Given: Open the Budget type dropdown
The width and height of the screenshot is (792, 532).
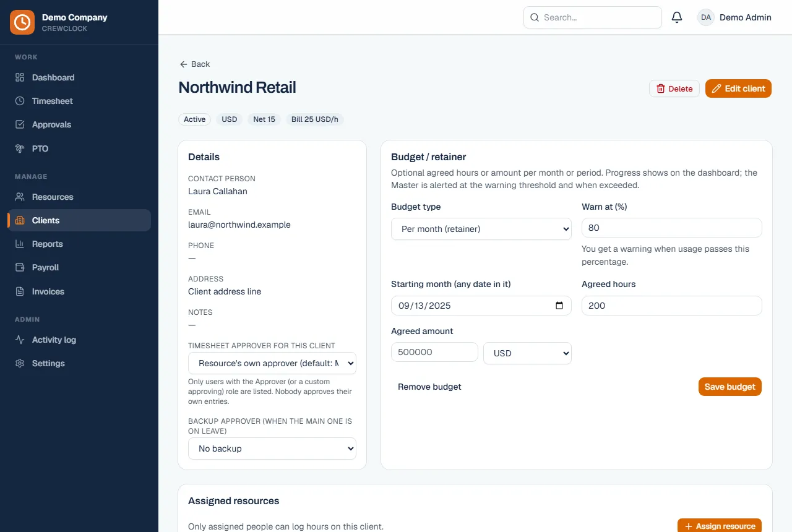Looking at the screenshot, I should (481, 229).
